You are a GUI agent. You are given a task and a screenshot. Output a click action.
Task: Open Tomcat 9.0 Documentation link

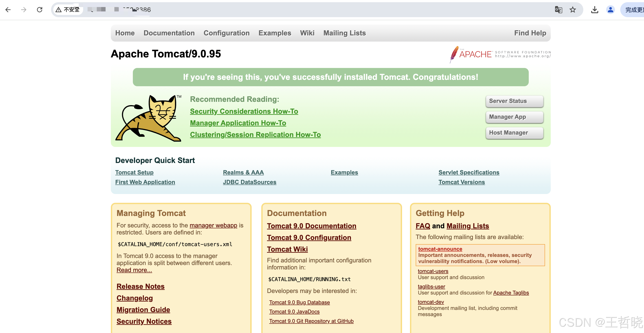pos(311,226)
